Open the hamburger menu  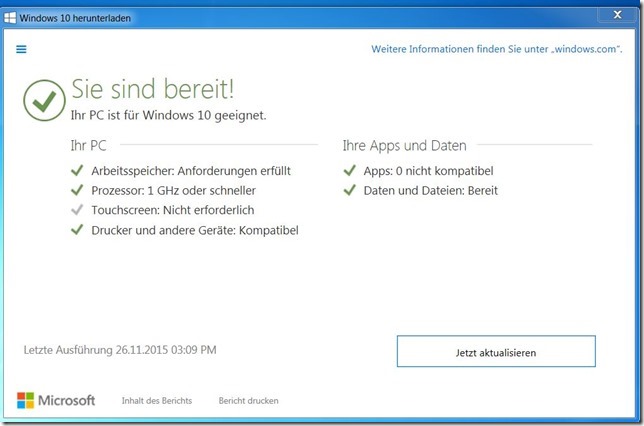pos(21,49)
